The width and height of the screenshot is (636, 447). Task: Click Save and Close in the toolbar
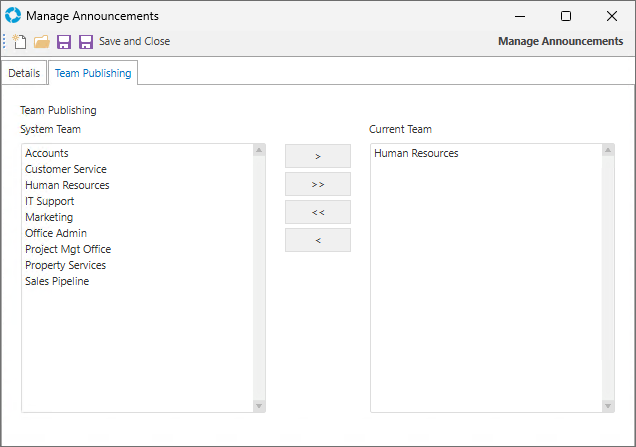(133, 42)
